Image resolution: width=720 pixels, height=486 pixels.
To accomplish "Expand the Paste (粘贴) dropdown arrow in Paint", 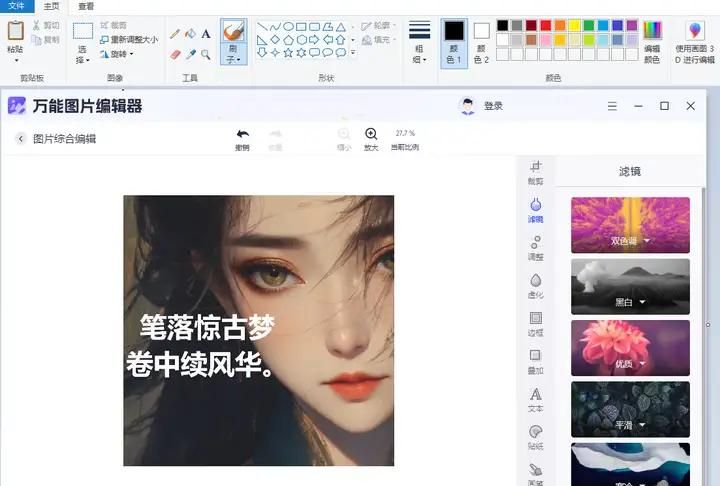I will click(x=16, y=60).
